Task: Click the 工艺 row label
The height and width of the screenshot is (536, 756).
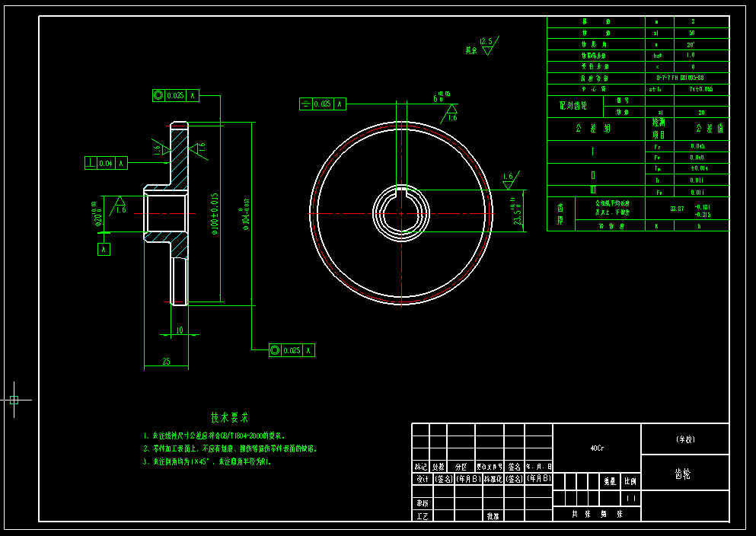Action: [422, 516]
